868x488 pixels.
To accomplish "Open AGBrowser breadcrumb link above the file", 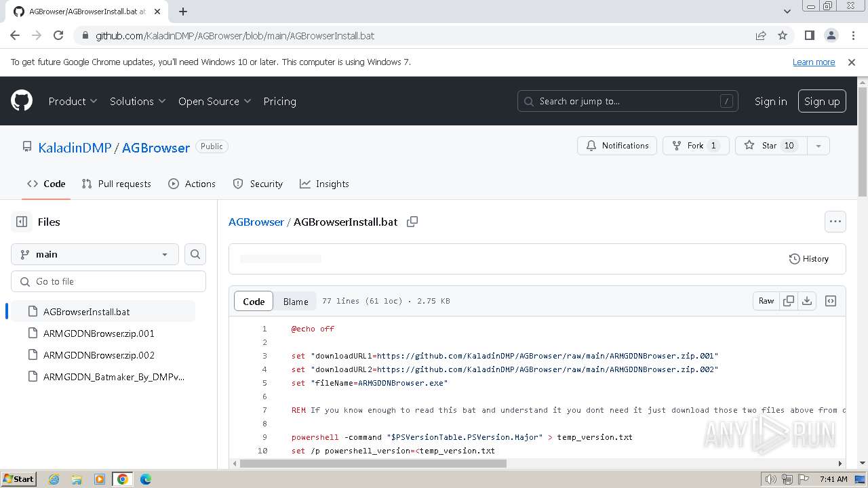I will [x=256, y=222].
